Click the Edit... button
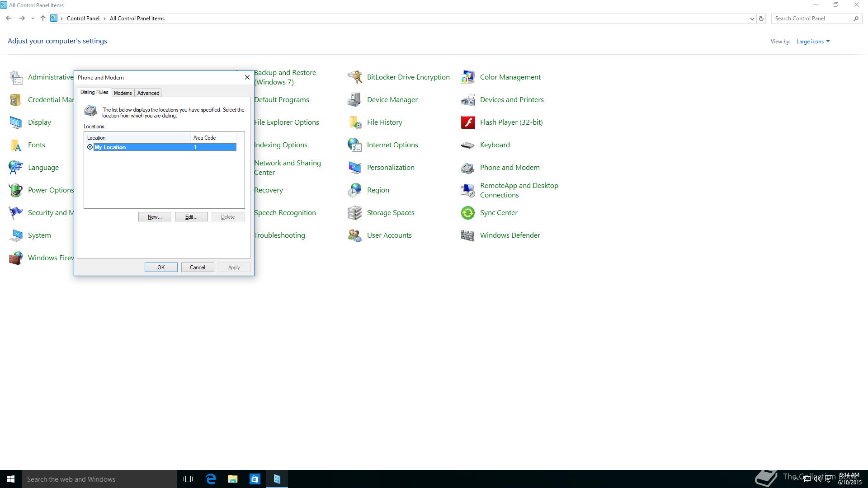This screenshot has width=868, height=488. click(x=191, y=217)
